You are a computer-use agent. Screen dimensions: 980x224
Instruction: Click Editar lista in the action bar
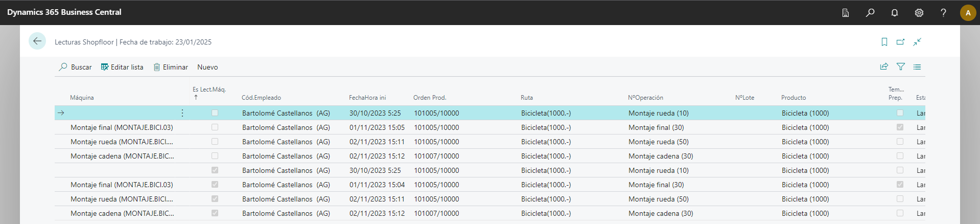coord(122,67)
